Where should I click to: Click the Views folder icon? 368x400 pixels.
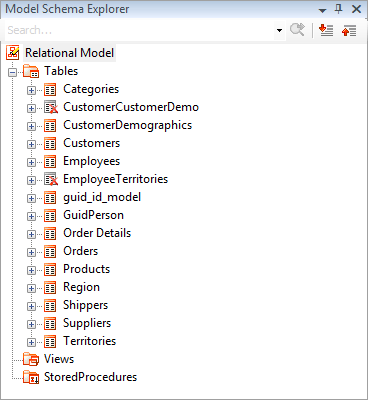click(x=31, y=359)
